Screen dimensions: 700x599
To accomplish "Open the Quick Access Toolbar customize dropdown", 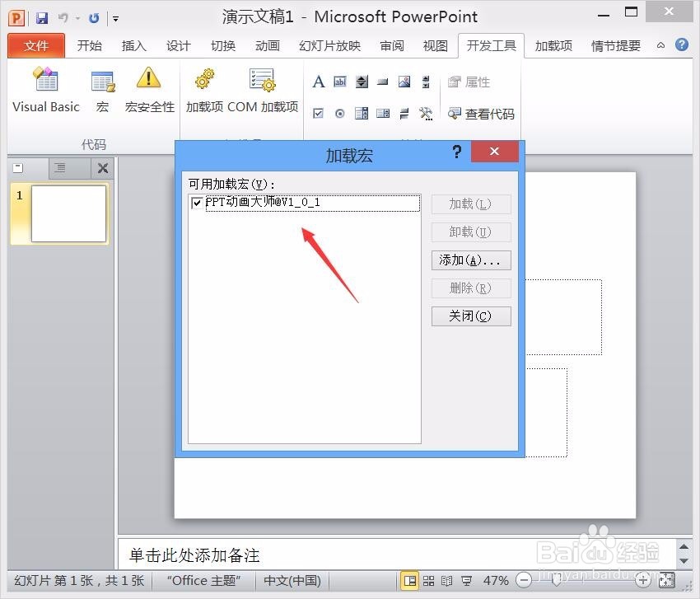I will tap(115, 16).
